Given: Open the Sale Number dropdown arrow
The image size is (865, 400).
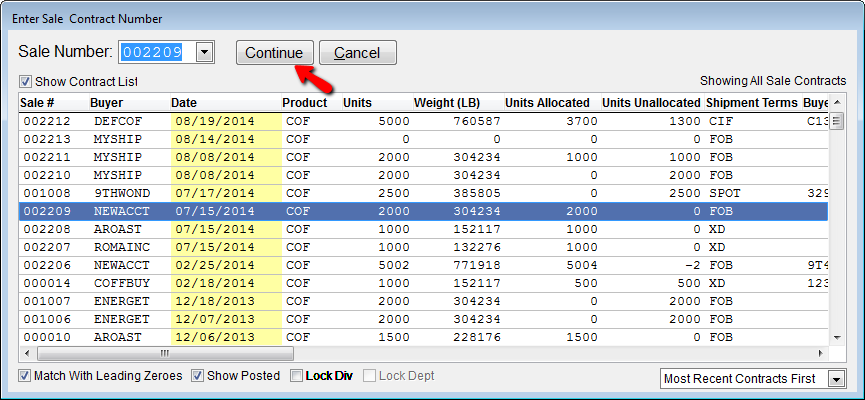Looking at the screenshot, I should coord(205,52).
